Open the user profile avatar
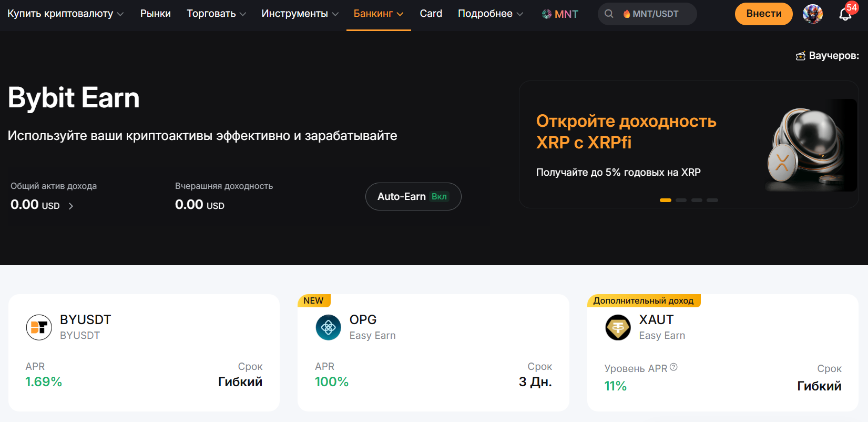This screenshot has width=868, height=422. 813,14
